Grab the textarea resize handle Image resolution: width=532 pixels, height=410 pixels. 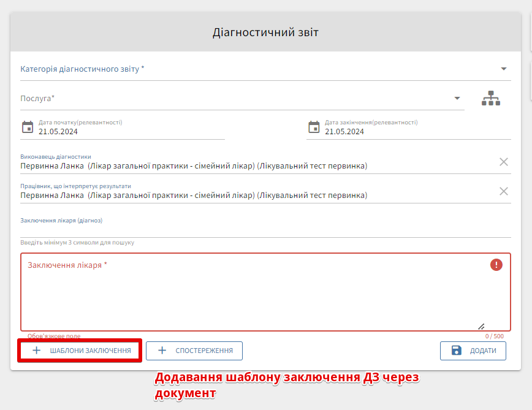[481, 327]
